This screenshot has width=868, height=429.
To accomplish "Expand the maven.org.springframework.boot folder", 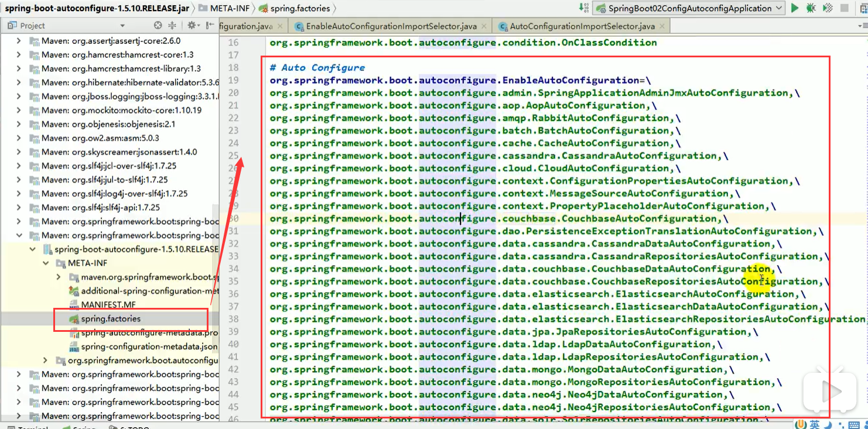I will (x=59, y=277).
